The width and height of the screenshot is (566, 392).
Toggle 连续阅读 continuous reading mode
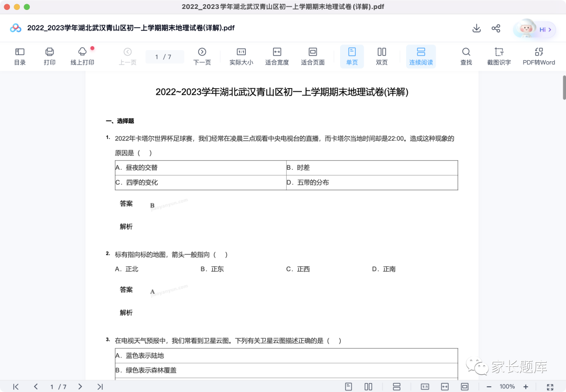421,57
